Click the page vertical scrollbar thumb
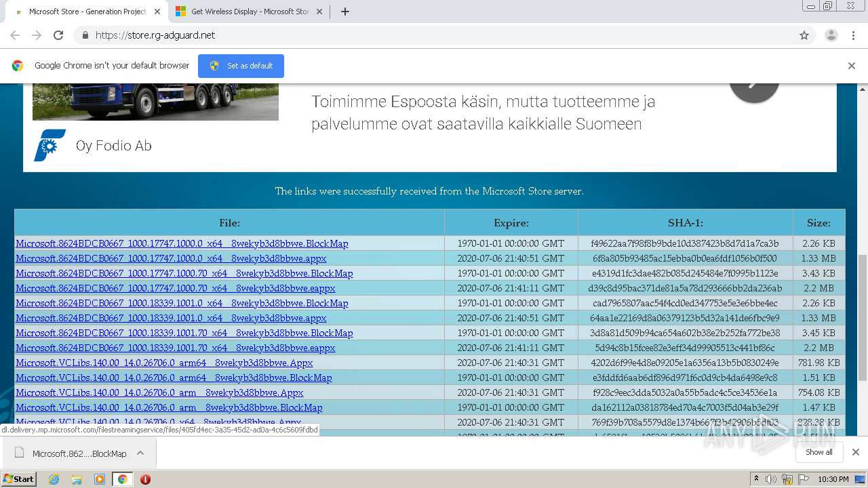The image size is (868, 488). pos(863,319)
